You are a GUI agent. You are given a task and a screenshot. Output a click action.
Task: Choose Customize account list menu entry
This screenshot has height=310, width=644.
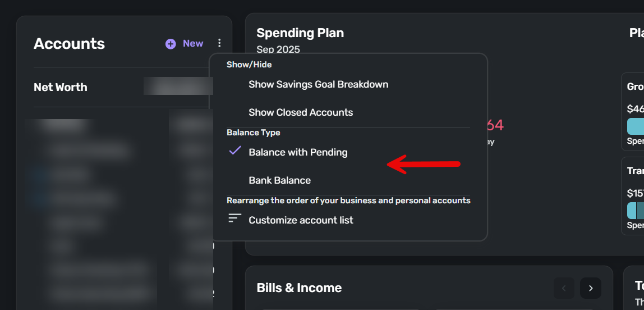(301, 220)
